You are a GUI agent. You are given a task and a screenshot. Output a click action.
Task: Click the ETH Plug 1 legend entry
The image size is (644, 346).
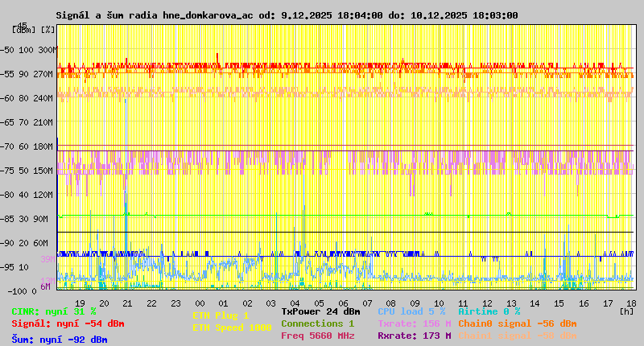click(x=221, y=315)
